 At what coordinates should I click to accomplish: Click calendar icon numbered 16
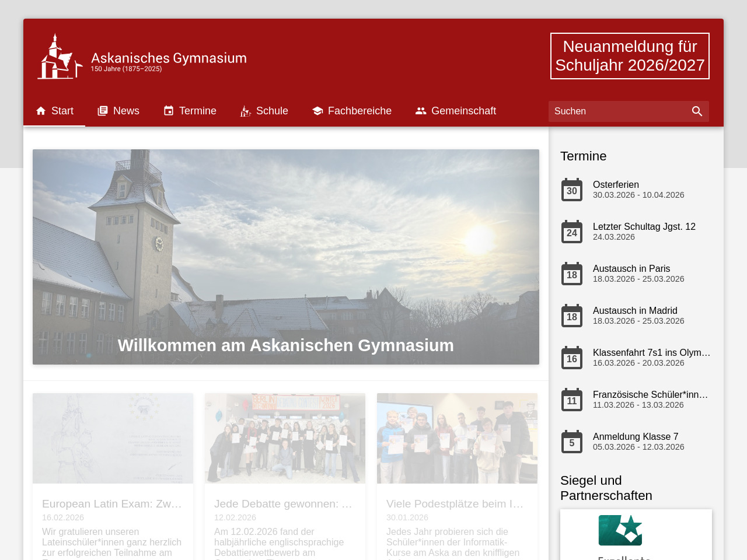point(571,358)
